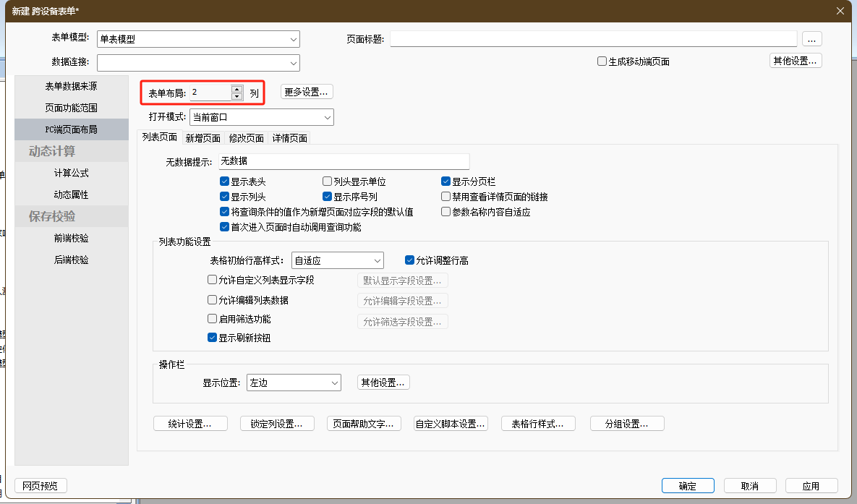Click the 网页预览 button

click(40, 486)
